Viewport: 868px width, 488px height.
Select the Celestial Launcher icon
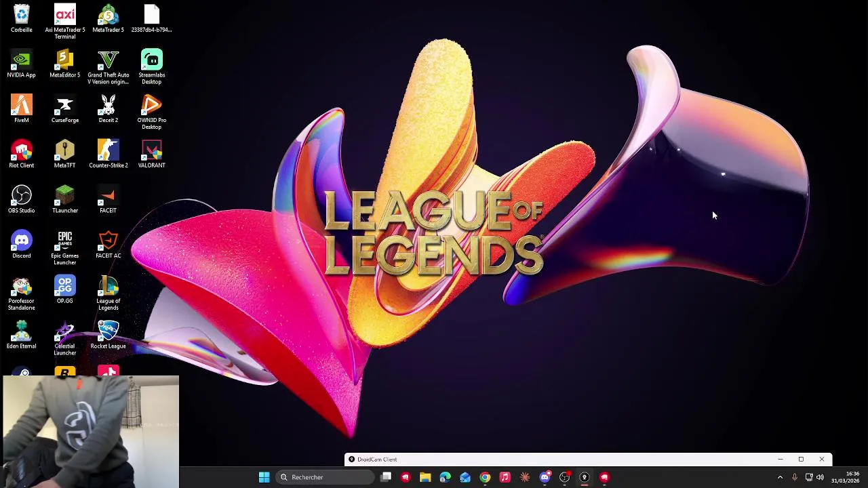pyautogui.click(x=65, y=338)
